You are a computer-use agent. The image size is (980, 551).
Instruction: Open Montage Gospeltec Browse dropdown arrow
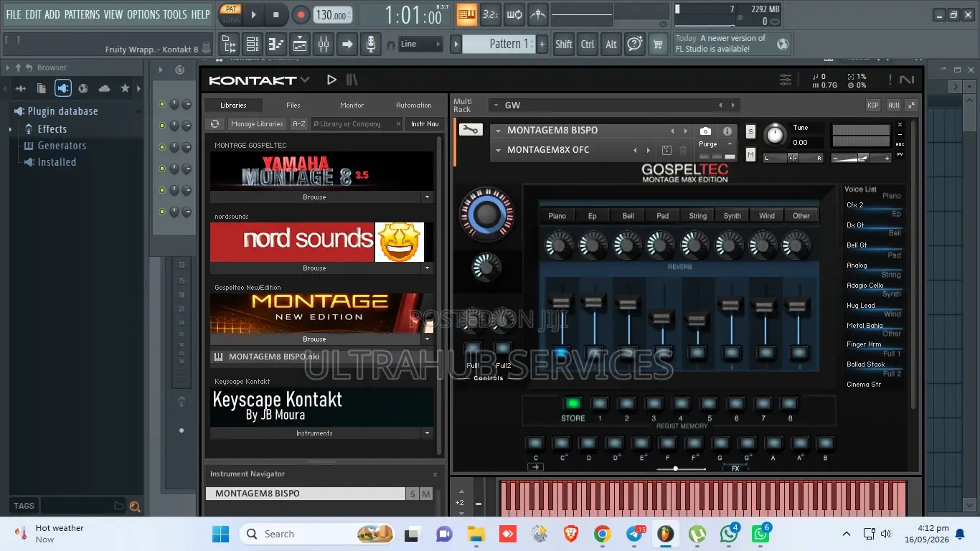coord(428,197)
